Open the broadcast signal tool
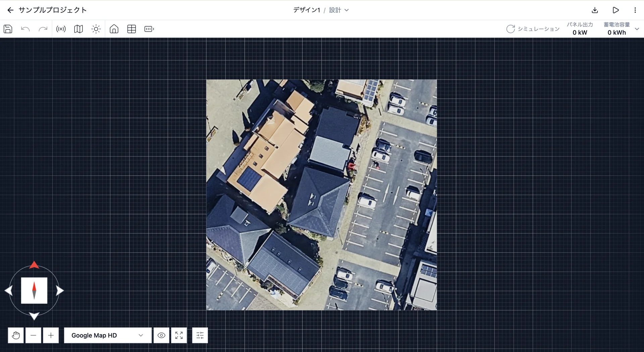This screenshot has height=352, width=644. 61,29
